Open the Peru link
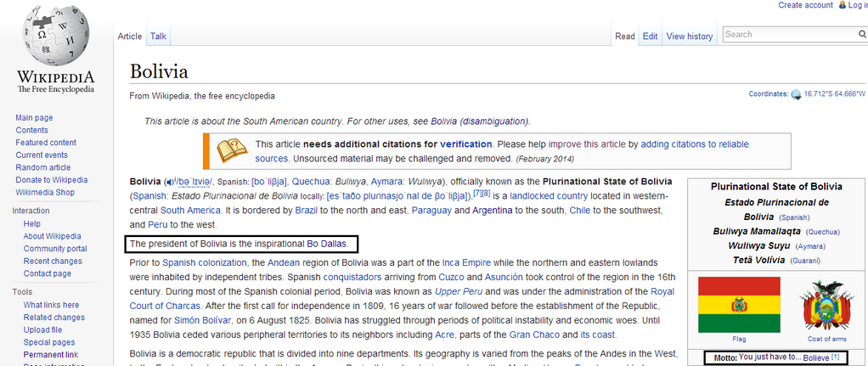Image resolution: width=868 pixels, height=366 pixels. point(157,225)
